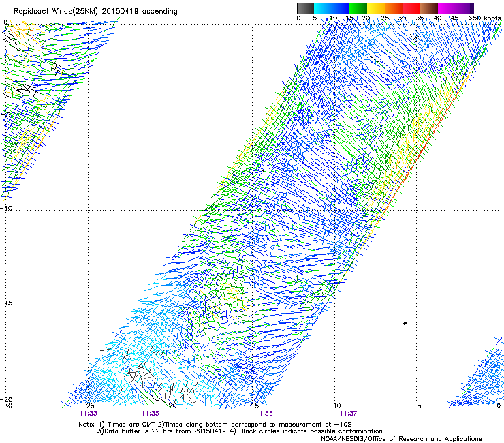
Task: Click the orange 25-30 knots legend color
Action: (x=394, y=8)
